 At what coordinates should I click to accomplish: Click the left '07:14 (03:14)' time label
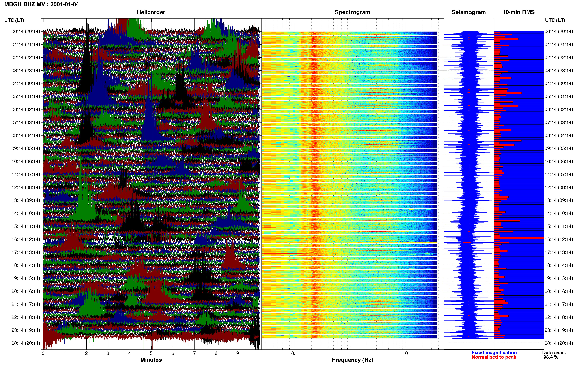pos(26,122)
